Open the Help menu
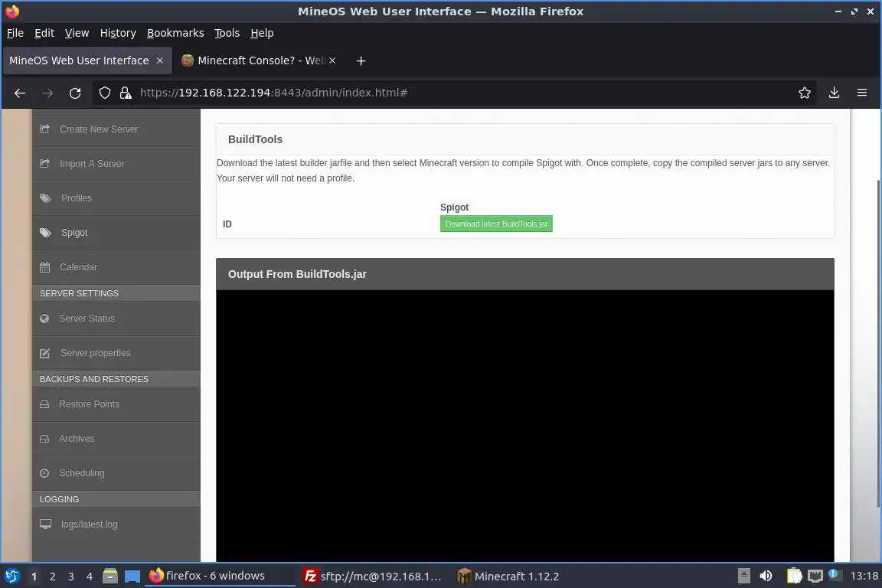This screenshot has width=882, height=588. click(262, 33)
